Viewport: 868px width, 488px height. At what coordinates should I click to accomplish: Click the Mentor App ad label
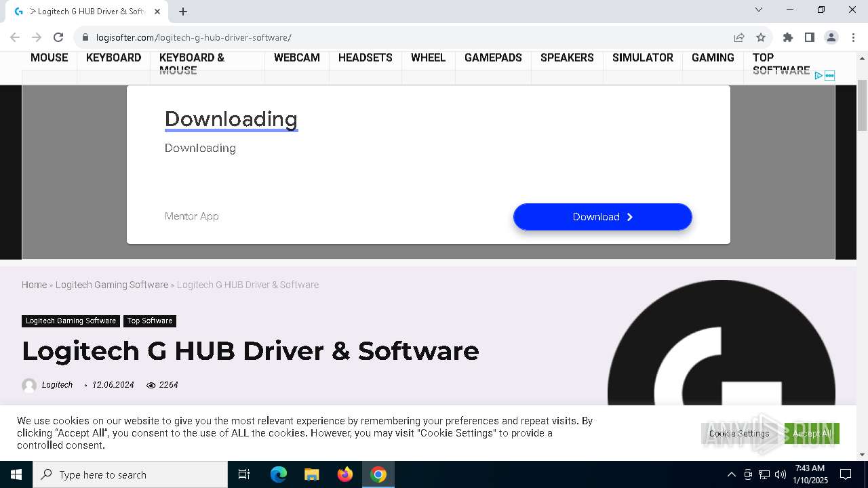click(x=192, y=216)
